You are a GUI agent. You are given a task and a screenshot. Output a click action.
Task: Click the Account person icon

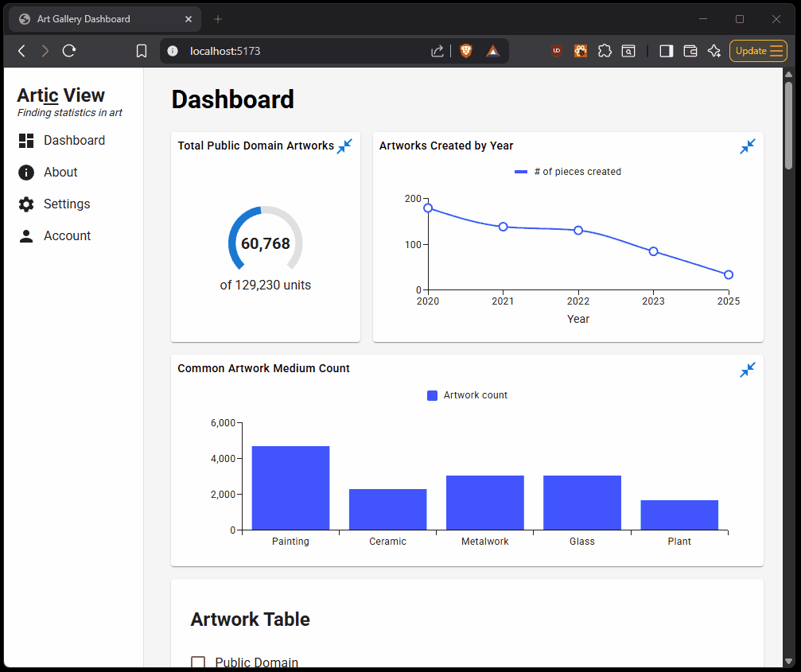pyautogui.click(x=26, y=236)
